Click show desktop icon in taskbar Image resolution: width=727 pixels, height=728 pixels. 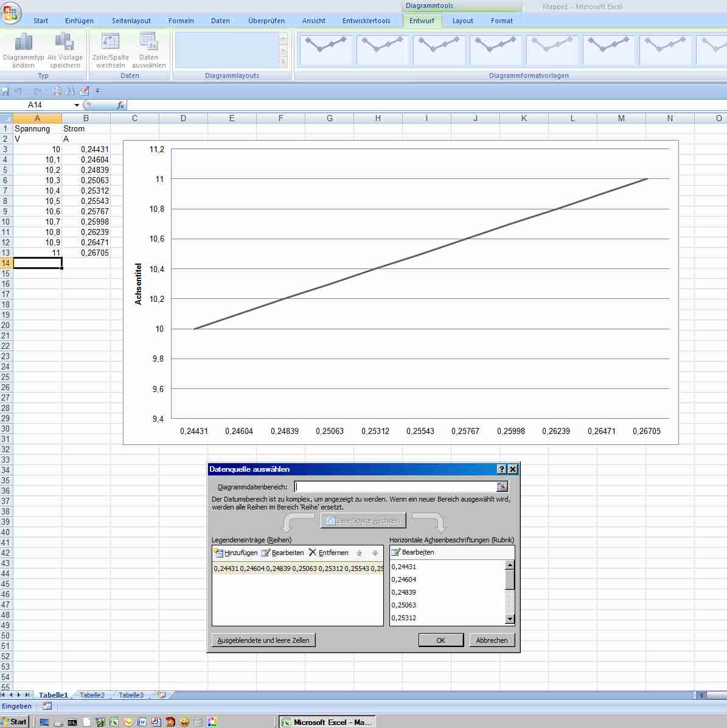[x=44, y=722]
